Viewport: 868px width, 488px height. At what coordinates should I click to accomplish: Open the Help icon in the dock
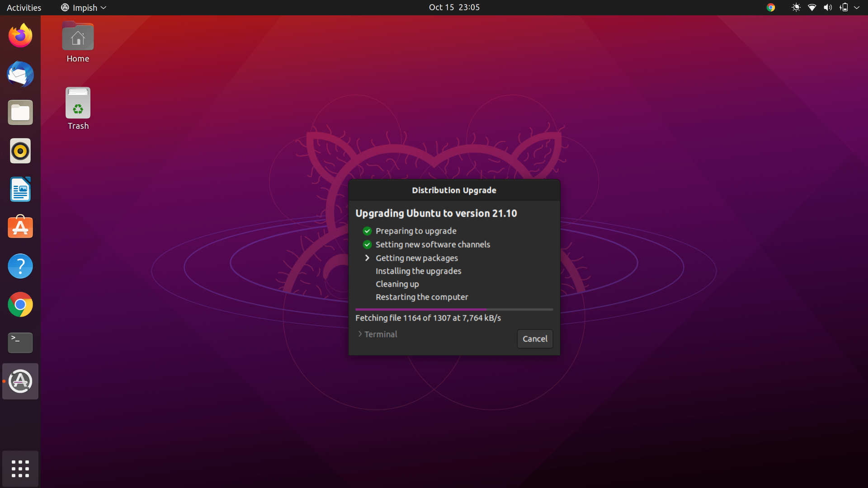pos(20,266)
